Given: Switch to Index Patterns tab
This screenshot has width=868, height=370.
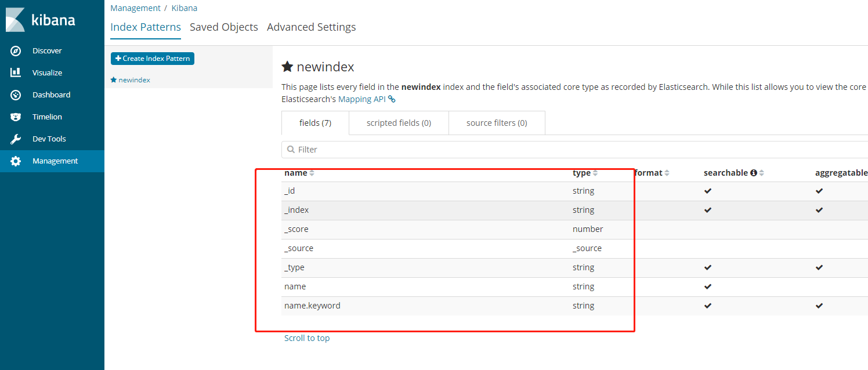Looking at the screenshot, I should 146,27.
